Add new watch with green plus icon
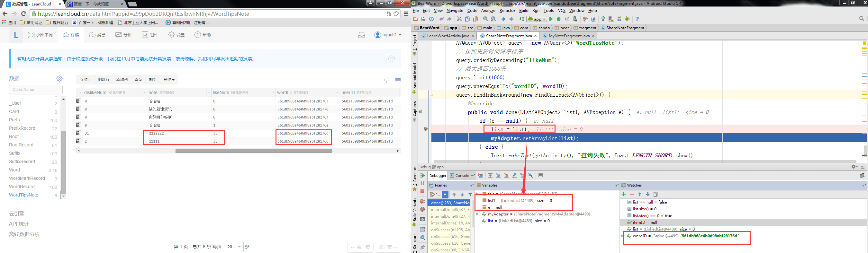Image resolution: width=868 pixels, height=253 pixels. tap(624, 195)
